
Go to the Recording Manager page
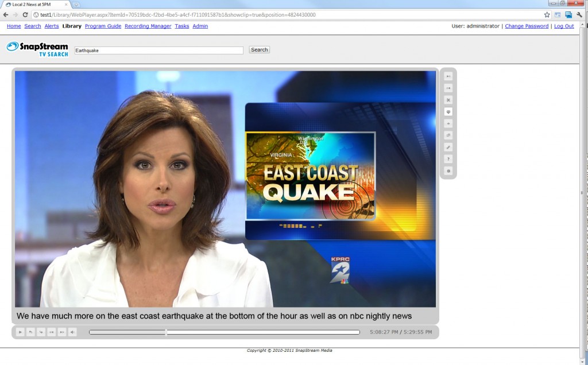[x=148, y=26]
